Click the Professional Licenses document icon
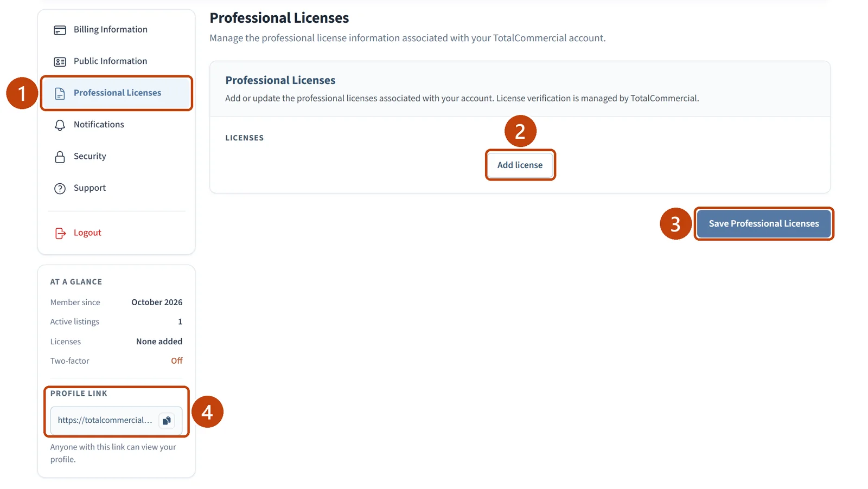Viewport: 868px width, 489px height. click(60, 93)
